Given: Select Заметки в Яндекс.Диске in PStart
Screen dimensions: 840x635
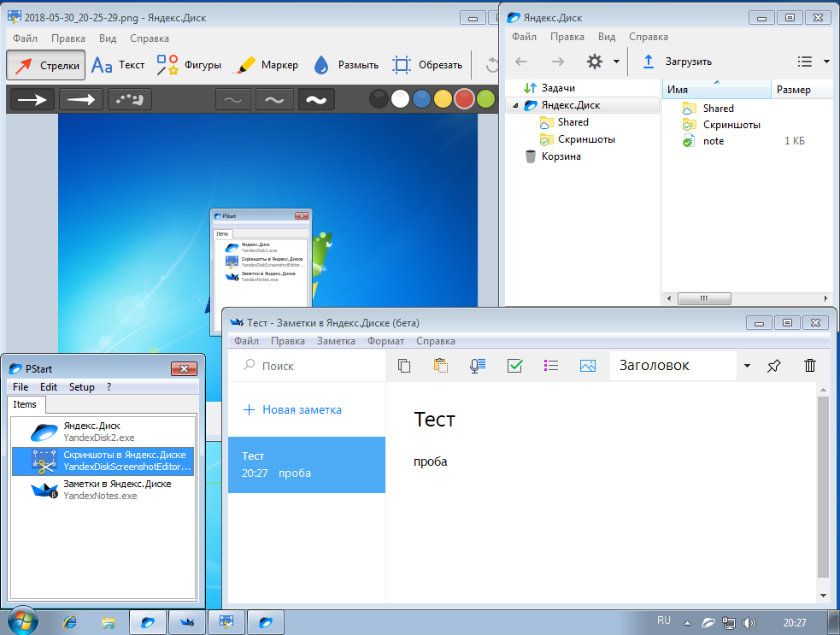Looking at the screenshot, I should tap(103, 490).
